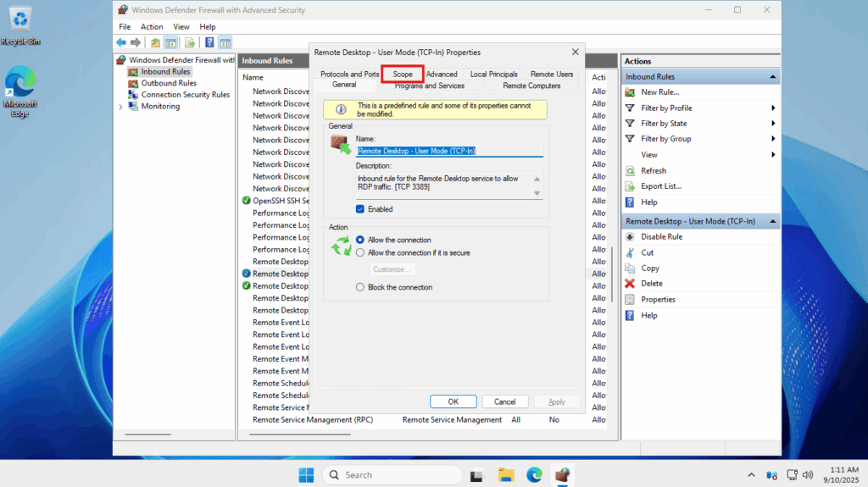Click the red Delete icon in Actions

tap(630, 284)
